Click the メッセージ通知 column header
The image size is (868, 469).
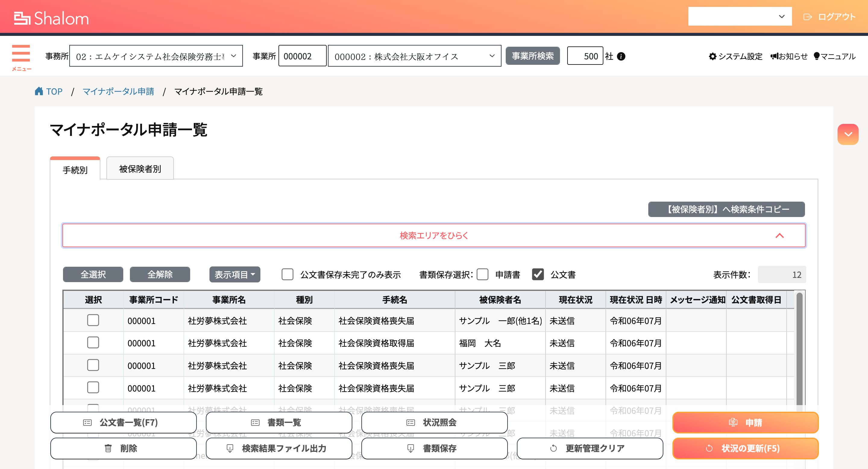[696, 300]
